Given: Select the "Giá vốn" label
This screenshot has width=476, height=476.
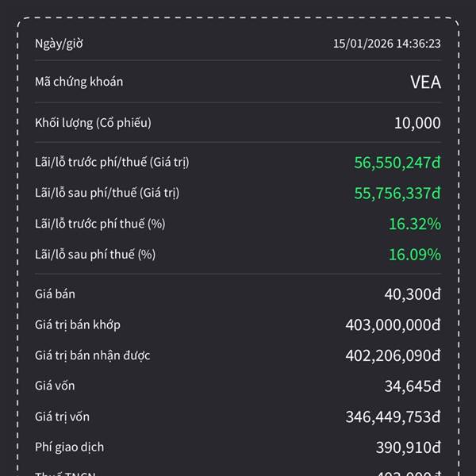Looking at the screenshot, I should click(55, 386).
